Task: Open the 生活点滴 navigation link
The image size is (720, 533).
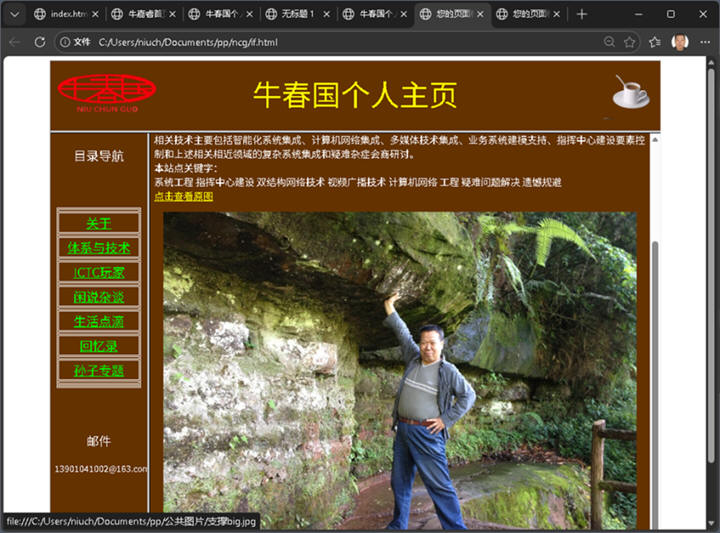Action: coord(99,321)
